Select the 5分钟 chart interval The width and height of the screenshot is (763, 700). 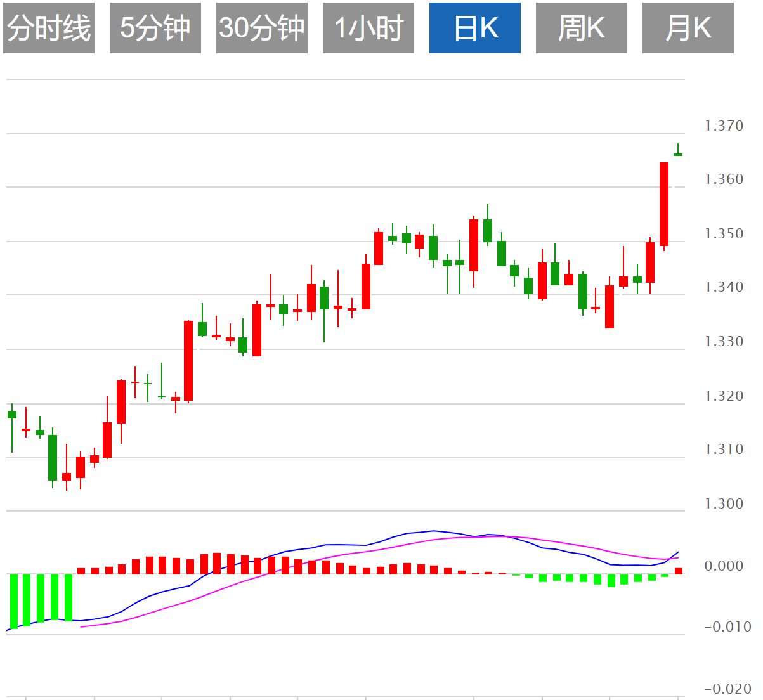(155, 28)
